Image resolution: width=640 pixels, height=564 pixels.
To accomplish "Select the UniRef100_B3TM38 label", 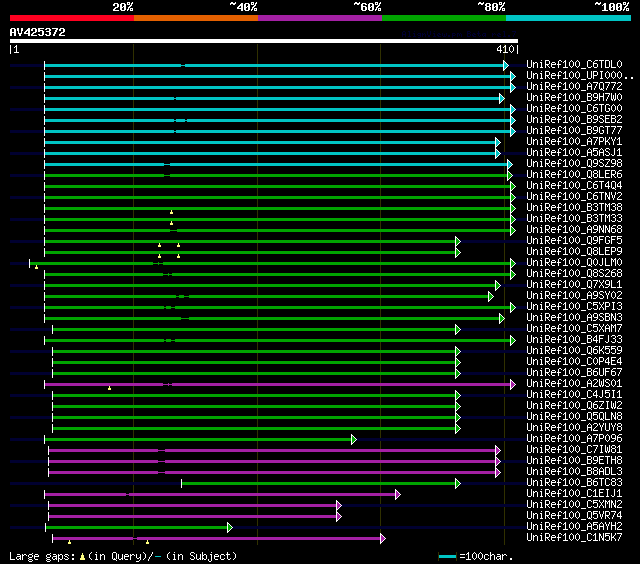I will coord(574,208).
